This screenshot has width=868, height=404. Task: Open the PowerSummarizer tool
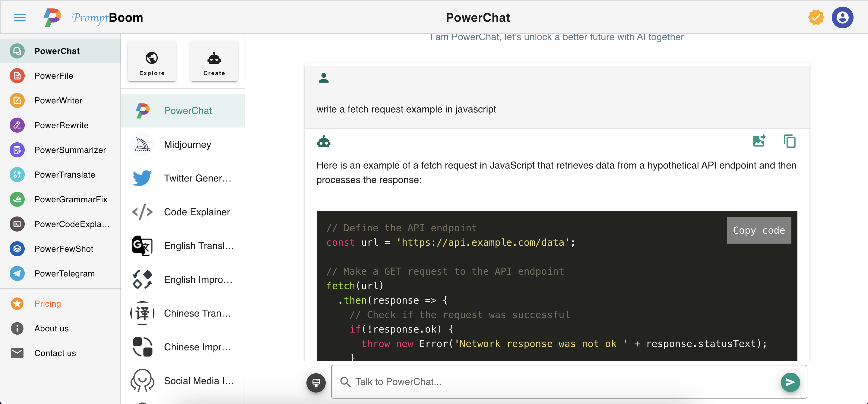(70, 150)
